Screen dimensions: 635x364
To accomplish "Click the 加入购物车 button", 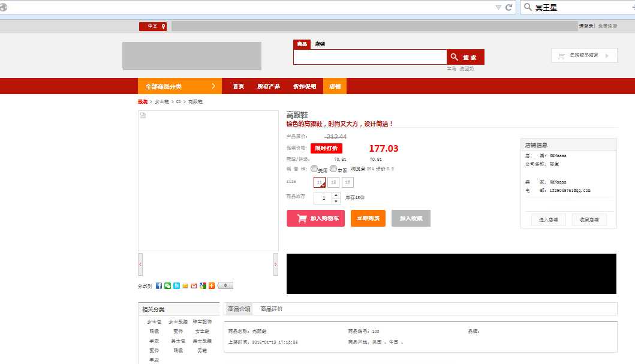I will coord(315,218).
